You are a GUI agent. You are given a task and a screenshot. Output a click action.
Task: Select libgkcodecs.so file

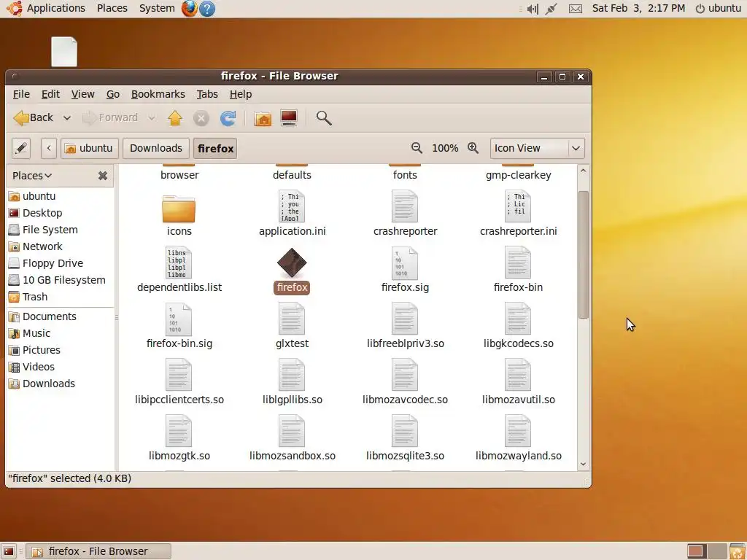pyautogui.click(x=519, y=326)
